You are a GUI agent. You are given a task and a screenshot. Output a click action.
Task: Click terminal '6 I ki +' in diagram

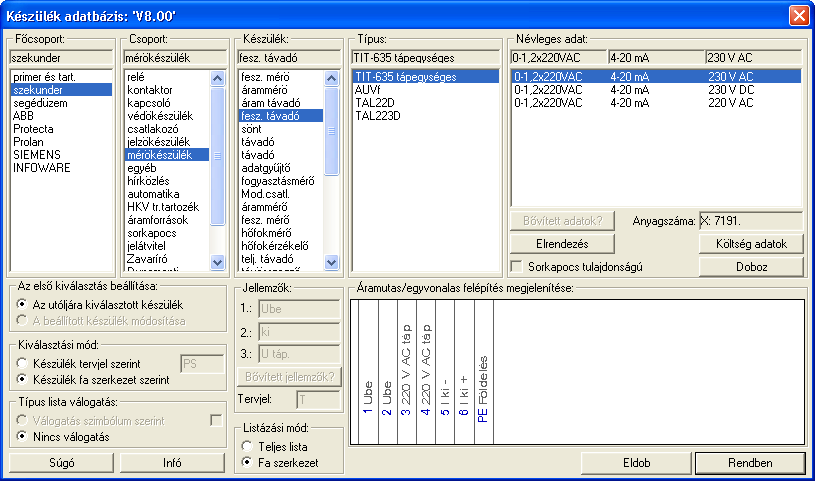[464, 395]
